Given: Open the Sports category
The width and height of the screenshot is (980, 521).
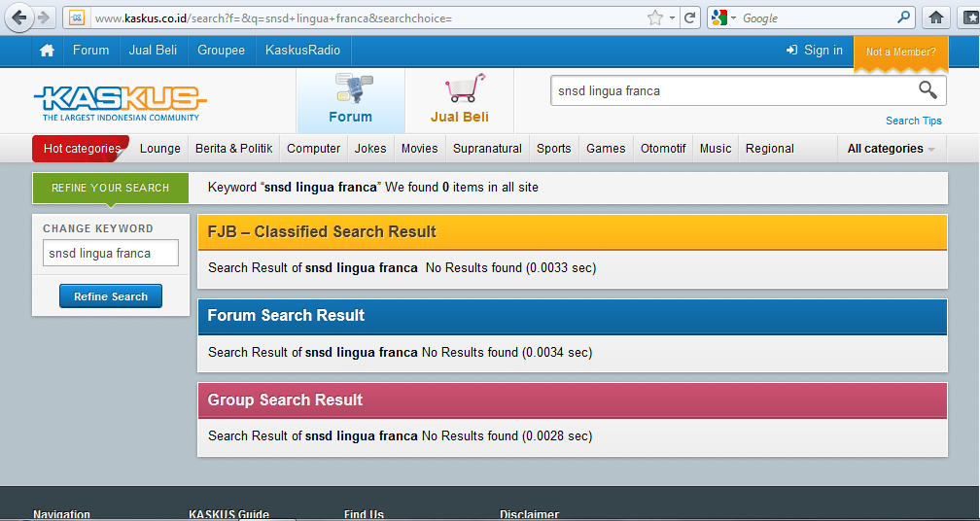Looking at the screenshot, I should pyautogui.click(x=554, y=149).
